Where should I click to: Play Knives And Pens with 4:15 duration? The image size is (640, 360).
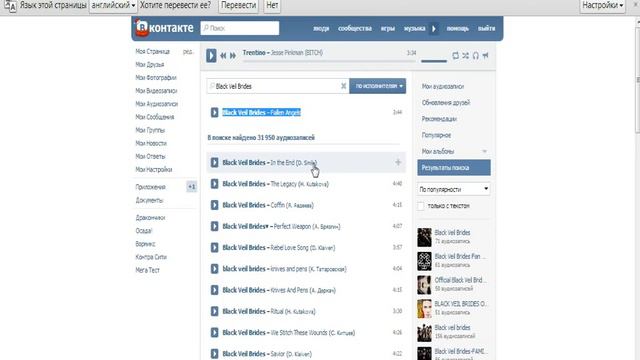pyautogui.click(x=214, y=290)
